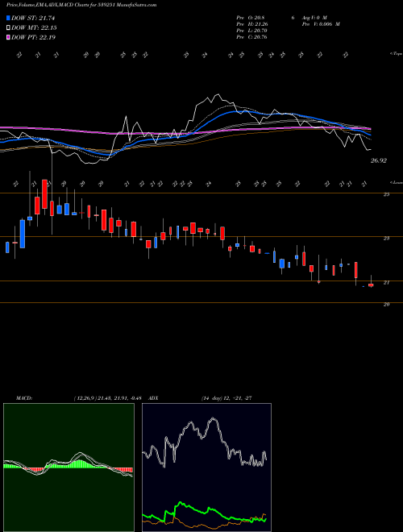The image size is (403, 532).
Task: Open the ADX indicator chart panel
Action: coord(206,468)
